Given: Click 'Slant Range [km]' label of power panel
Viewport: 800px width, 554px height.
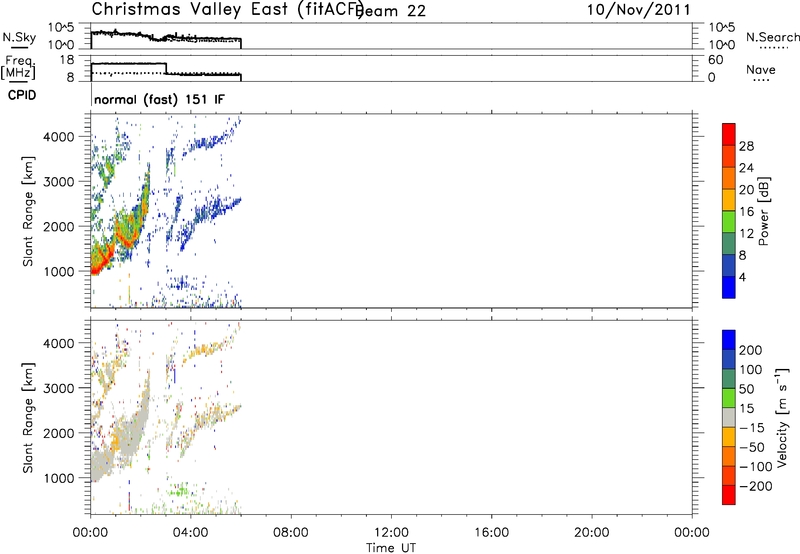Looking at the screenshot, I should 28,211.
